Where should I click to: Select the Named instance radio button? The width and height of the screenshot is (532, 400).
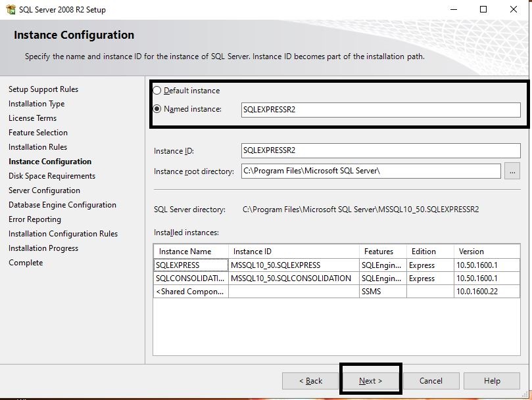pyautogui.click(x=157, y=109)
